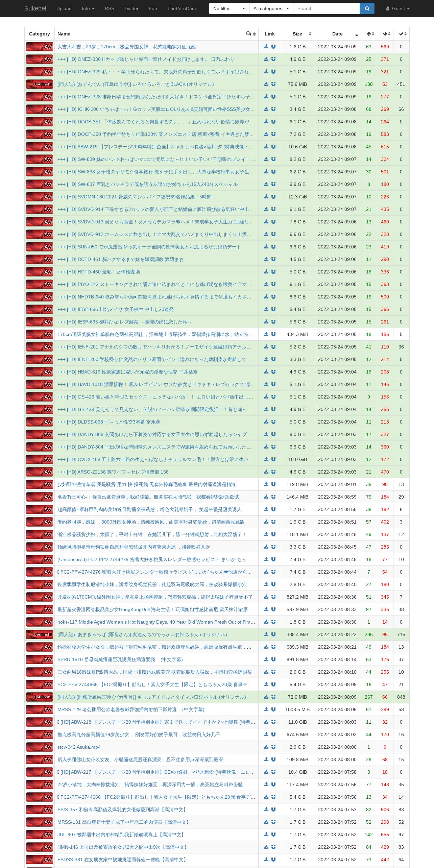Click the 655 leechers count cell
434x868 pixels.
[385, 835]
